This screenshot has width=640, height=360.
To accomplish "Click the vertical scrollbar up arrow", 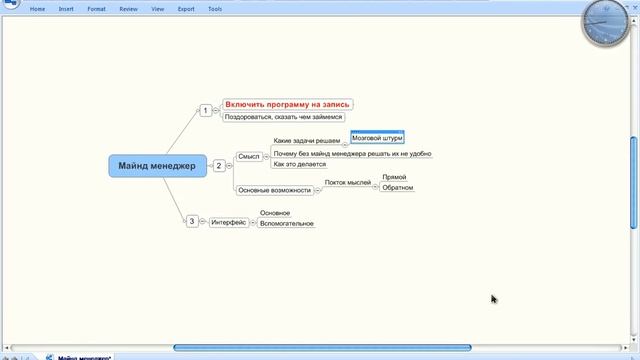I will (634, 20).
